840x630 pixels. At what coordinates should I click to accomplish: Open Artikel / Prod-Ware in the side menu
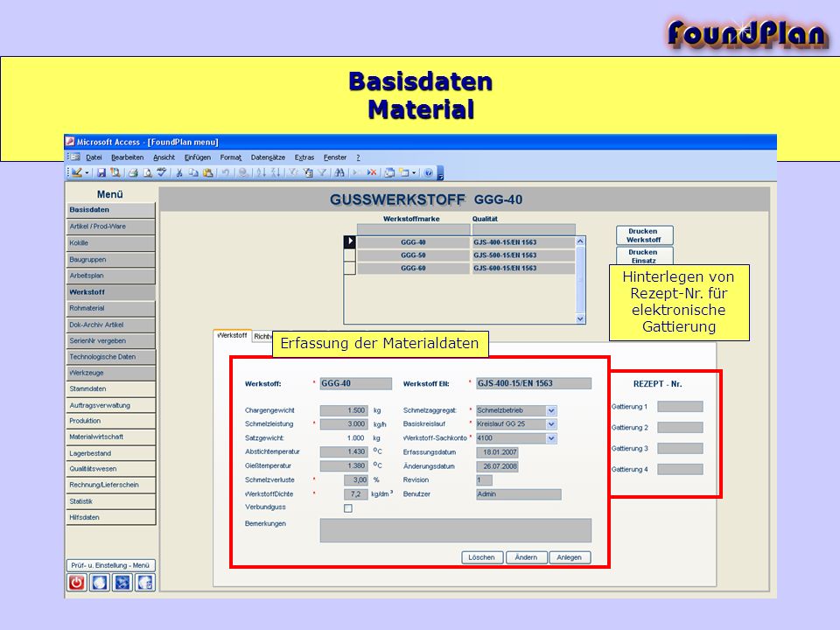111,227
